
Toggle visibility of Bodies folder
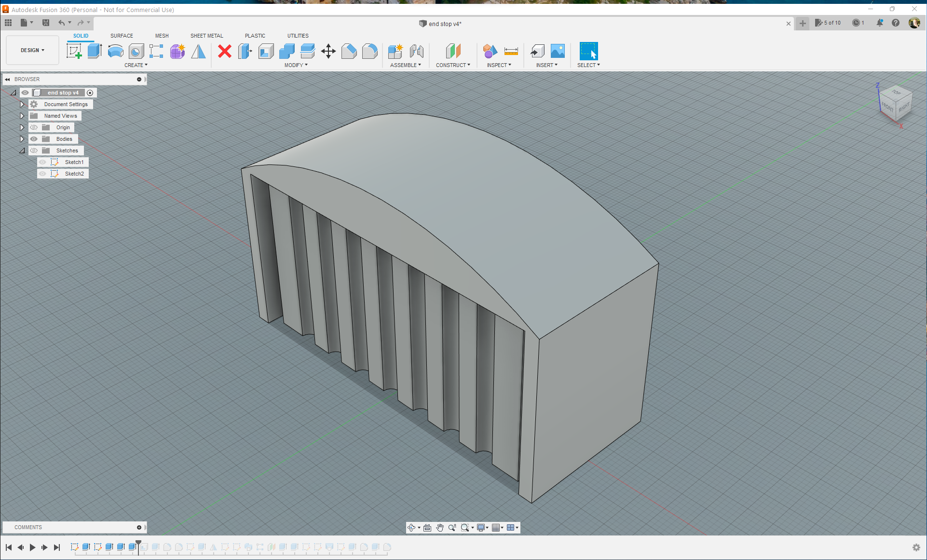(x=34, y=139)
